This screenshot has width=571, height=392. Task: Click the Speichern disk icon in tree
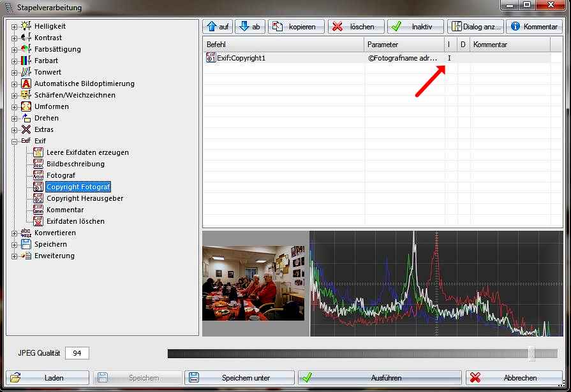tap(26, 244)
